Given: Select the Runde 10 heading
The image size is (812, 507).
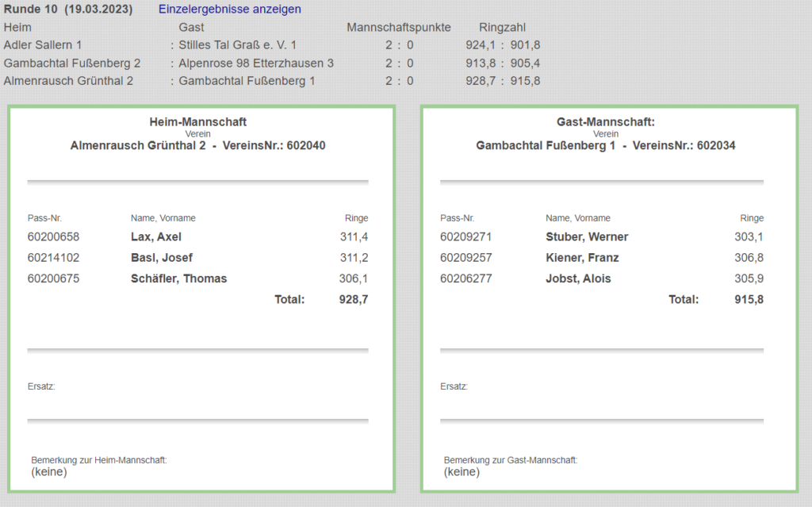Looking at the screenshot, I should pos(68,10).
